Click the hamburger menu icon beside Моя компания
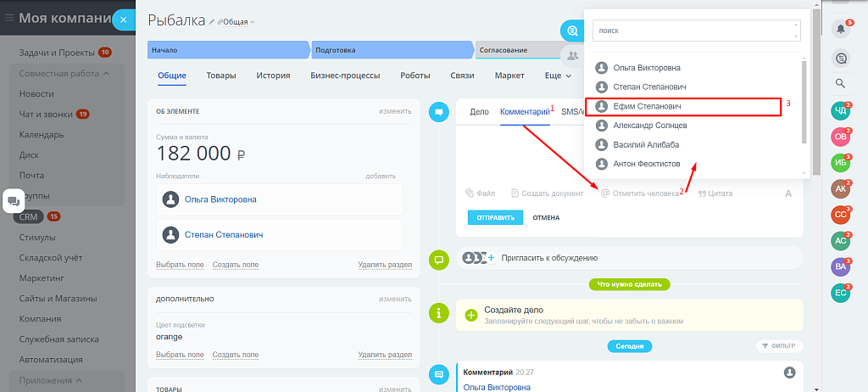868x392 pixels. pos(9,19)
